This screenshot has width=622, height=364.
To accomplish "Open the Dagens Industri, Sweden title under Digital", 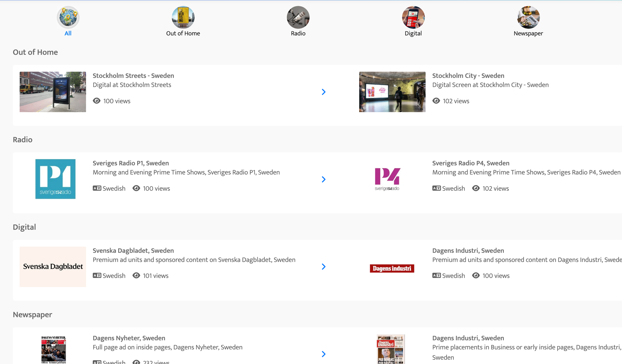I will [468, 251].
